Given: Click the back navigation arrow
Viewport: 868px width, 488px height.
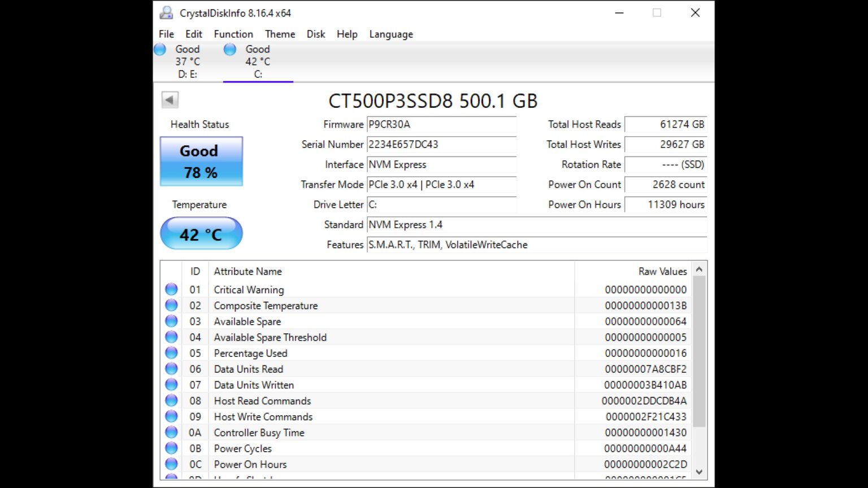Looking at the screenshot, I should tap(170, 99).
